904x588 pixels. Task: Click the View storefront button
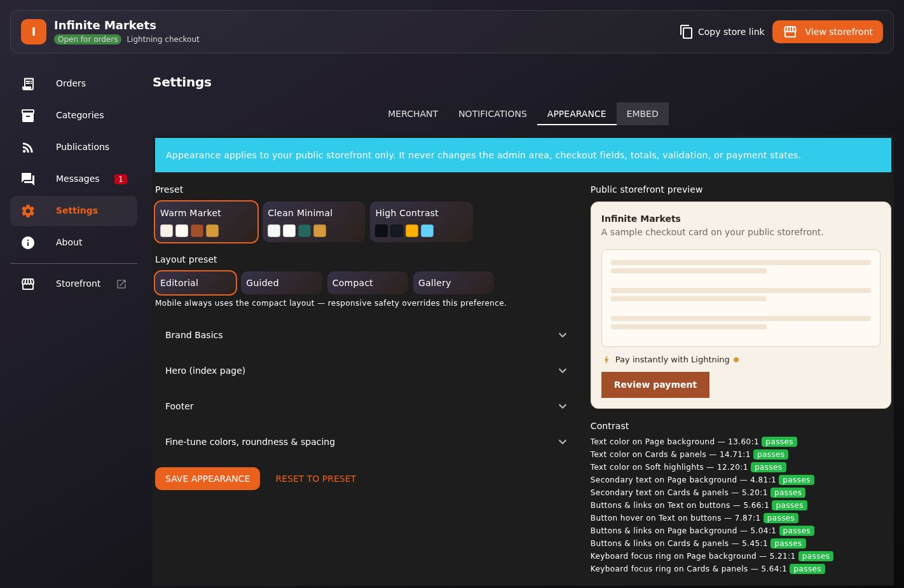[828, 32]
